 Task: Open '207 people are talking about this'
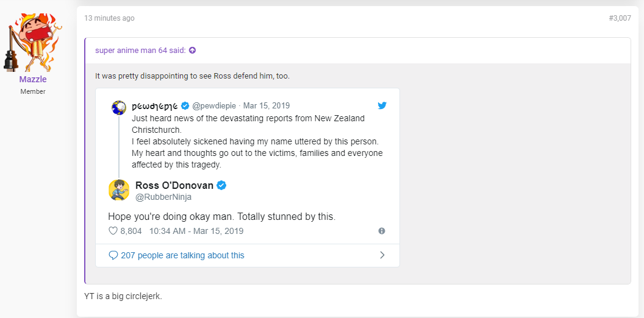183,255
